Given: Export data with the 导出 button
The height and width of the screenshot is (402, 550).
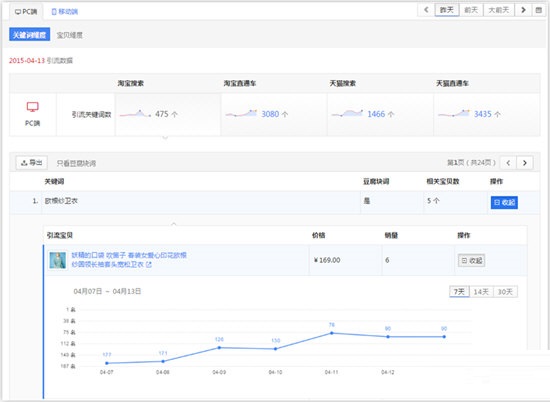Looking at the screenshot, I should coord(32,162).
